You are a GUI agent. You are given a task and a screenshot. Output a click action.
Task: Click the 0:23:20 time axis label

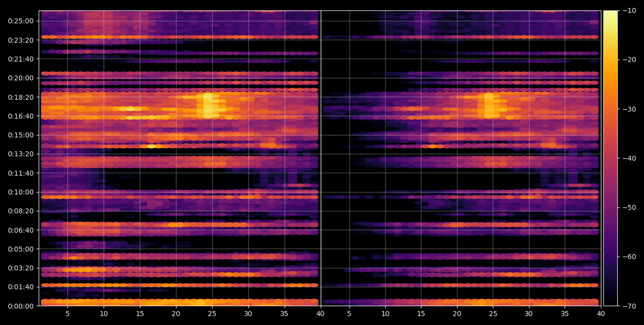pyautogui.click(x=21, y=40)
